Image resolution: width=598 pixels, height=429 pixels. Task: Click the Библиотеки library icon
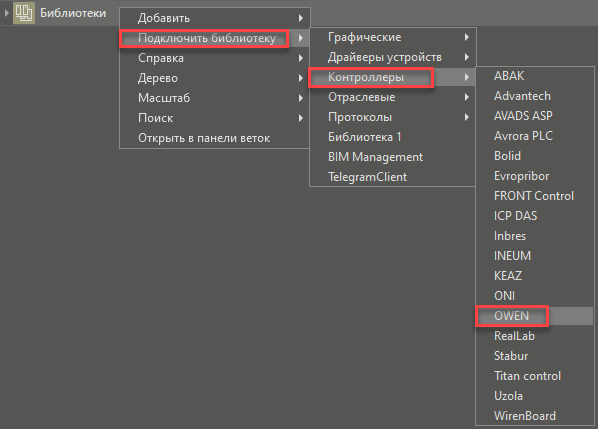coord(24,13)
